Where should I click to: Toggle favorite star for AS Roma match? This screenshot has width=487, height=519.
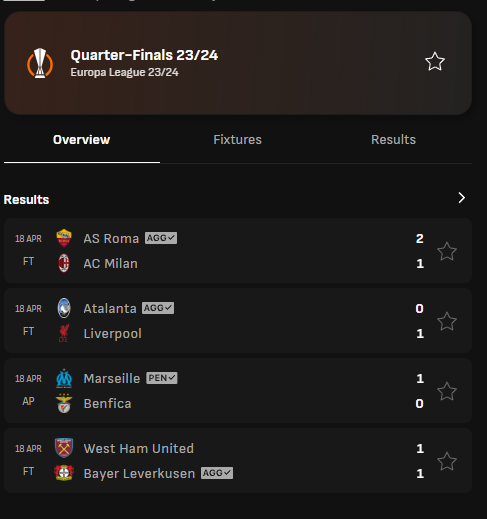coord(447,251)
